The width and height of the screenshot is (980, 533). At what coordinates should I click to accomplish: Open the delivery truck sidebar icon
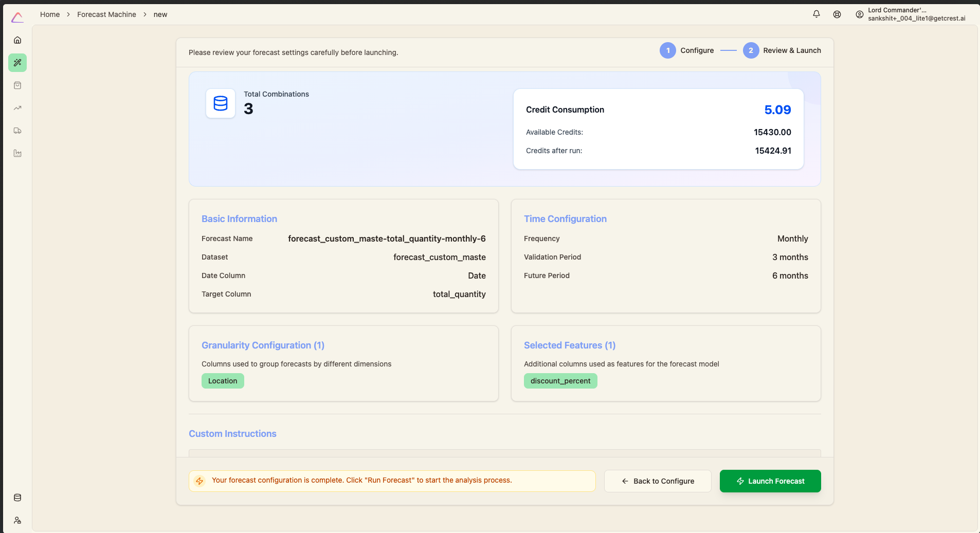(17, 131)
